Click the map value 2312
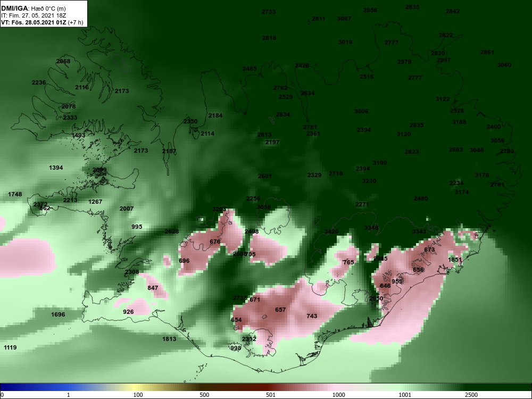This screenshot has height=399, width=532. pos(249,339)
